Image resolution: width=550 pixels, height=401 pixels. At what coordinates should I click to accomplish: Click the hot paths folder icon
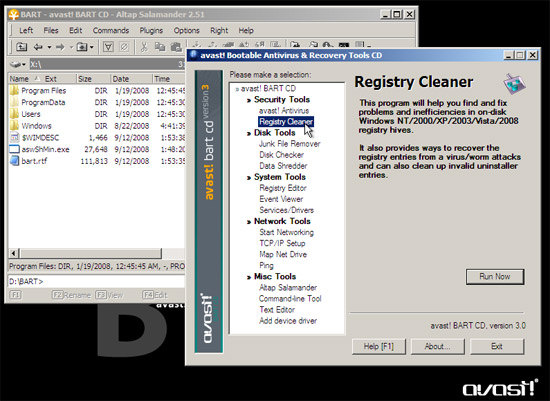click(x=82, y=47)
